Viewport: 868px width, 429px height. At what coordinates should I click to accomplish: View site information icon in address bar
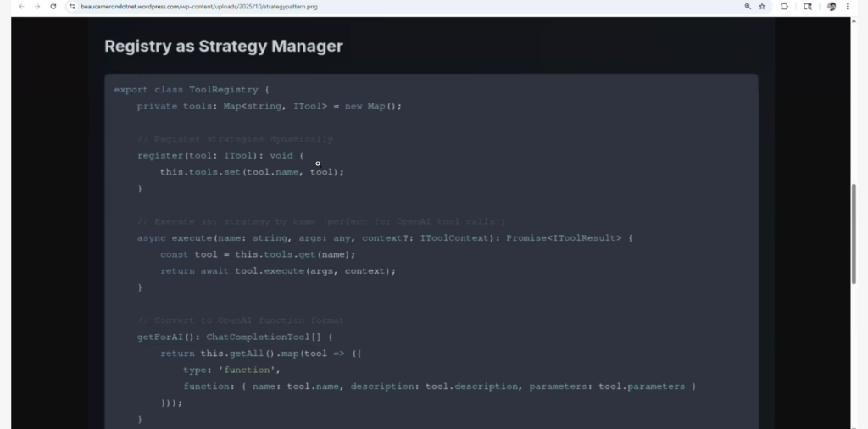[72, 7]
